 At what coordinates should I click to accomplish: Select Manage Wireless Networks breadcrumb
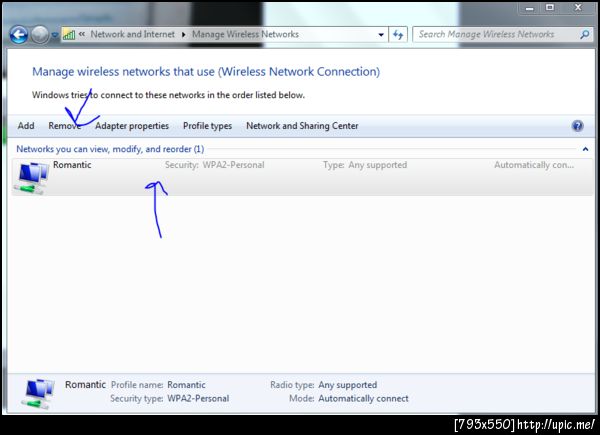(x=245, y=34)
